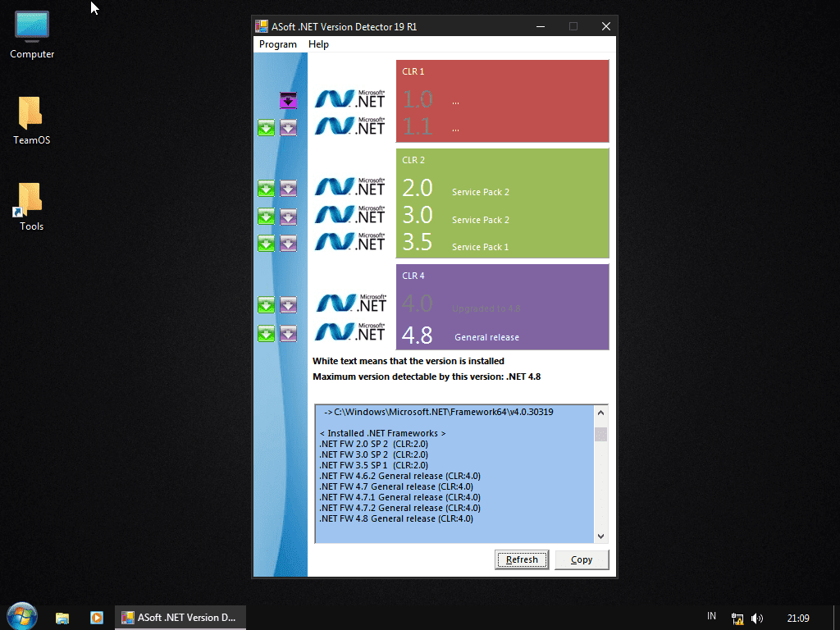Click the Microsoft .NET logo beside version 4.8
Screen dimensions: 840x630
(x=349, y=331)
